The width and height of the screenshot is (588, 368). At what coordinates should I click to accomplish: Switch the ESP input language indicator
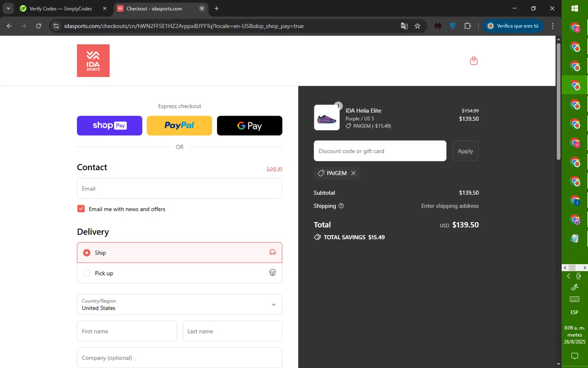tap(575, 312)
